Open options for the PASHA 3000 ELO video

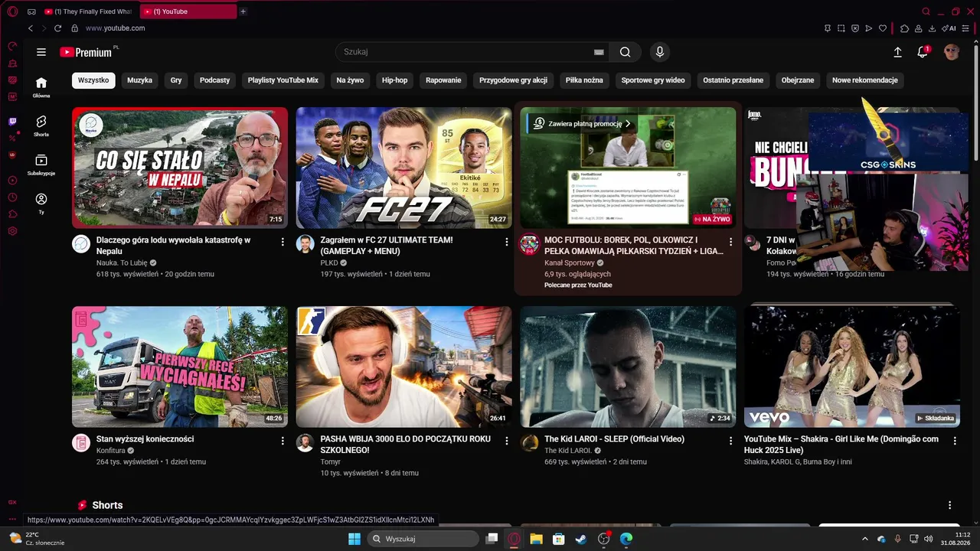(506, 441)
